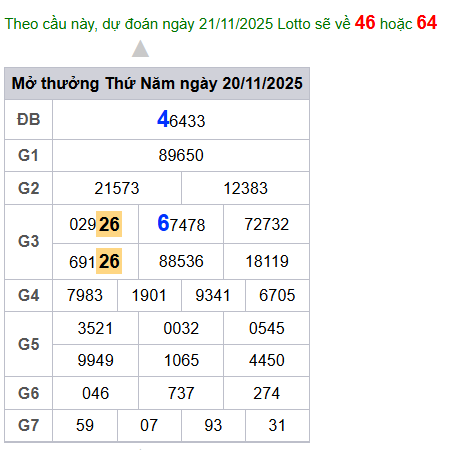Select G4 number 1901
Viewport: 467px width, 450px height.
click(x=149, y=295)
